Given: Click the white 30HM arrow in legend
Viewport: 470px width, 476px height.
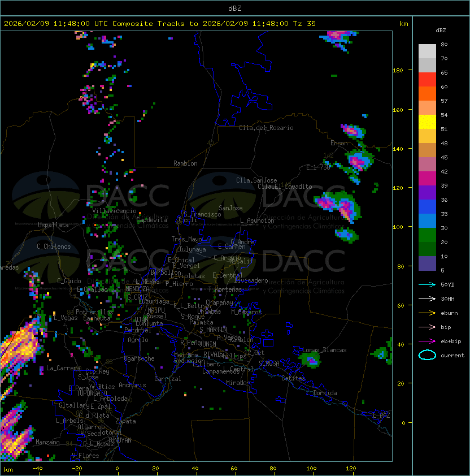Looking at the screenshot, I should (427, 298).
